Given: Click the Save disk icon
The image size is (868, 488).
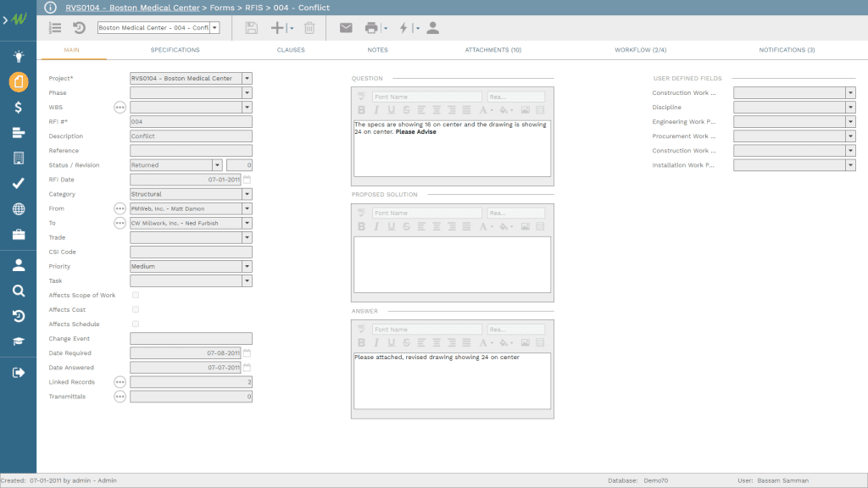Looking at the screenshot, I should 251,28.
